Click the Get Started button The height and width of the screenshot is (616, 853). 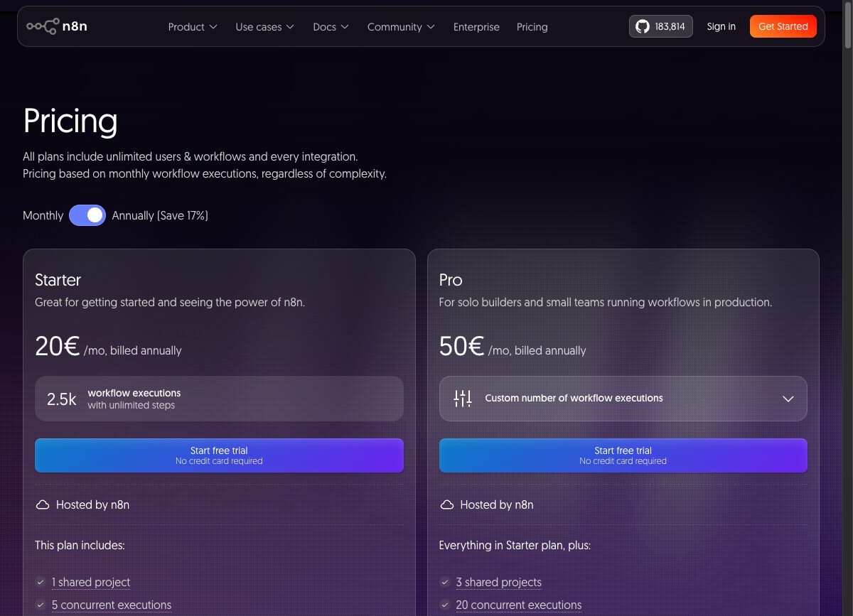point(783,26)
